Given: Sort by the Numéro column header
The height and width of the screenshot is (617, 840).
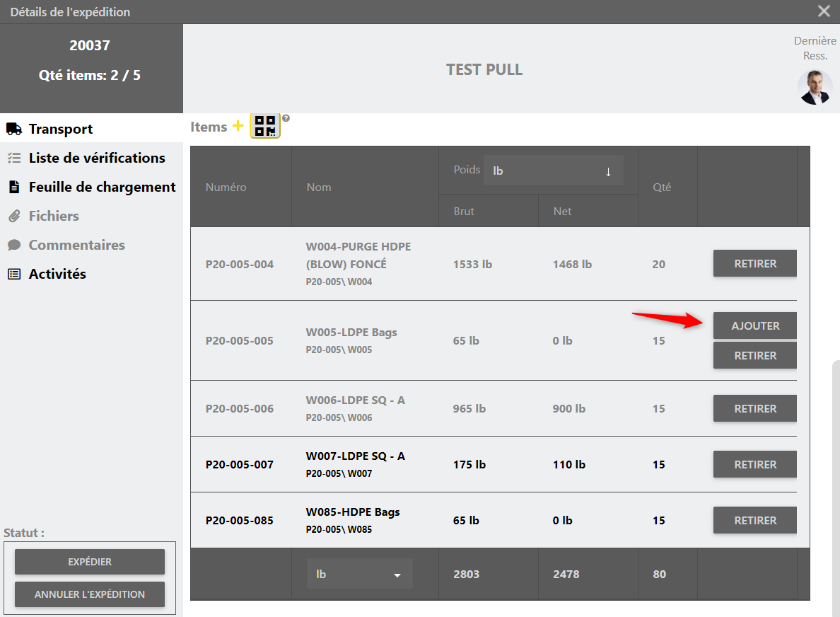Looking at the screenshot, I should tap(226, 187).
